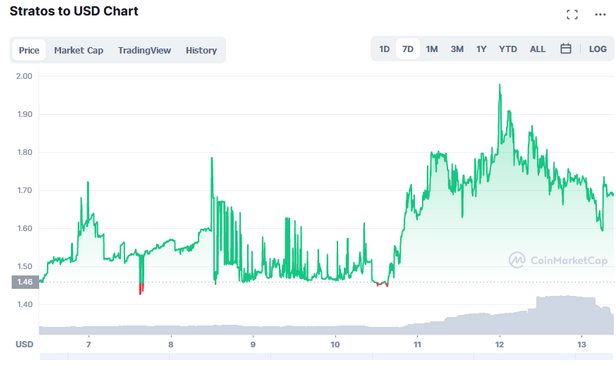Select the 3M time range
The width and height of the screenshot is (616, 365).
457,49
